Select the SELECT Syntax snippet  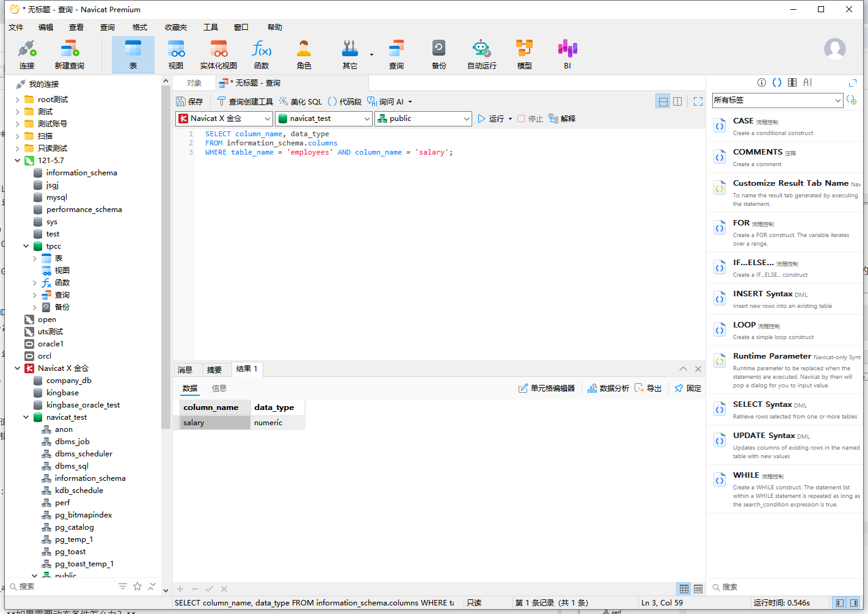pos(785,409)
